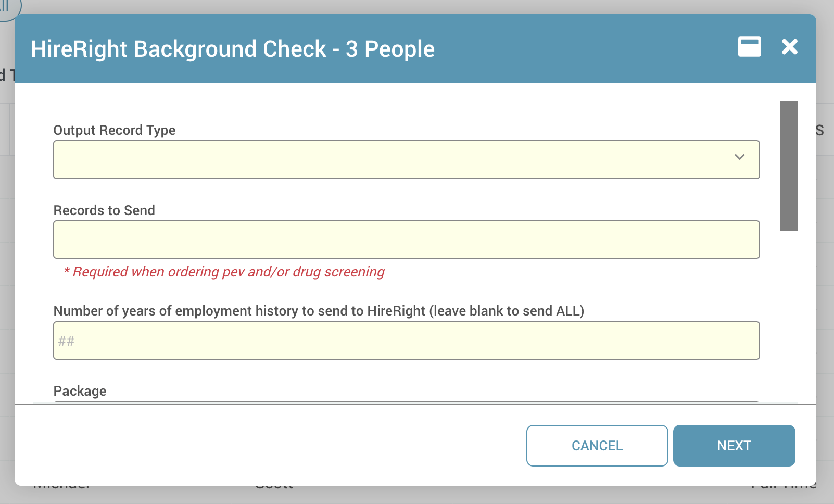834x504 pixels.
Task: Click the 'Package' field label
Action: coord(80,391)
